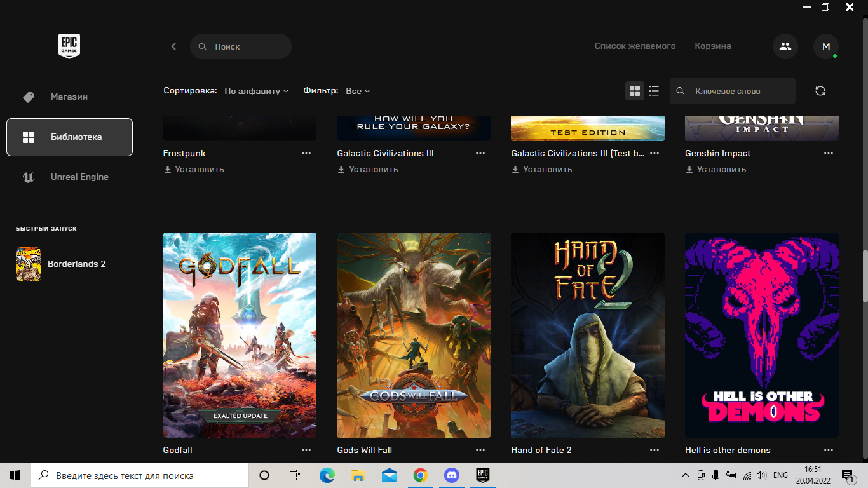Open Список желаемого wishlist link
Image resolution: width=868 pixels, height=488 pixels.
[635, 46]
